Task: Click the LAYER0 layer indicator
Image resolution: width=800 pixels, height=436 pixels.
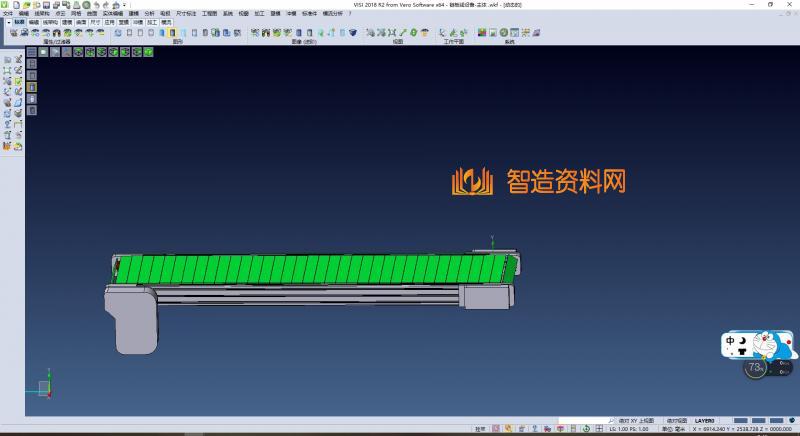Action: (x=705, y=421)
